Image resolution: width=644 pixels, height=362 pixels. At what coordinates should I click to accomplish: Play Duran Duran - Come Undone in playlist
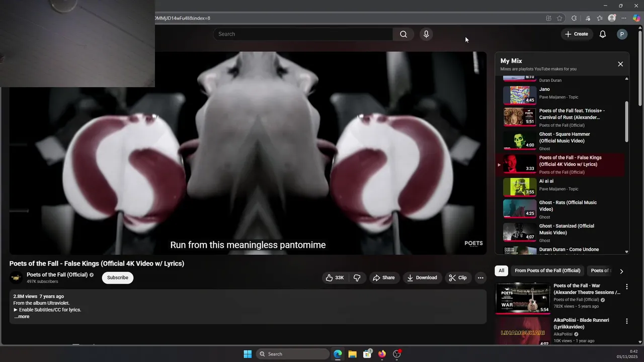click(x=559, y=250)
